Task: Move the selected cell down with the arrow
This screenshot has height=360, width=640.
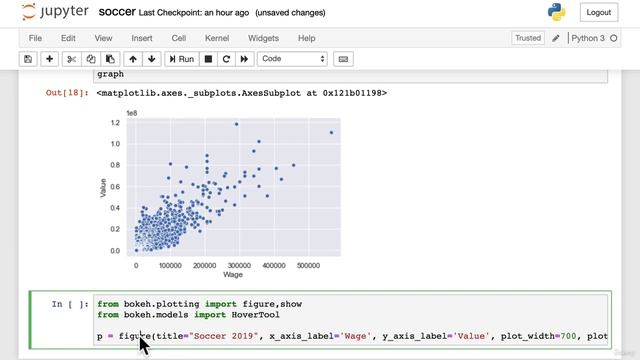Action: click(152, 59)
